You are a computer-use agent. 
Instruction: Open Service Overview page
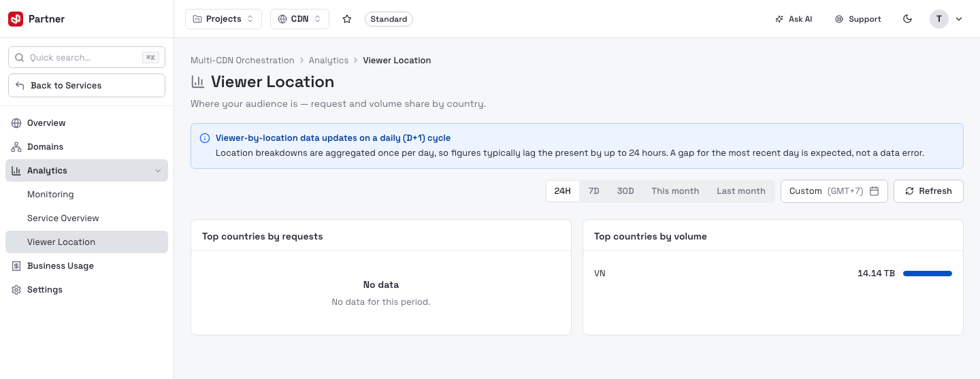click(x=86, y=218)
